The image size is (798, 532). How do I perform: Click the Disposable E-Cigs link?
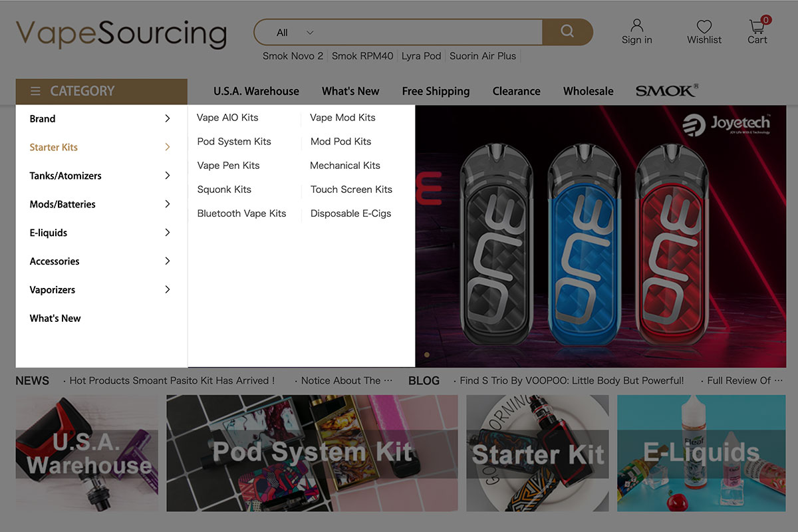coord(350,213)
